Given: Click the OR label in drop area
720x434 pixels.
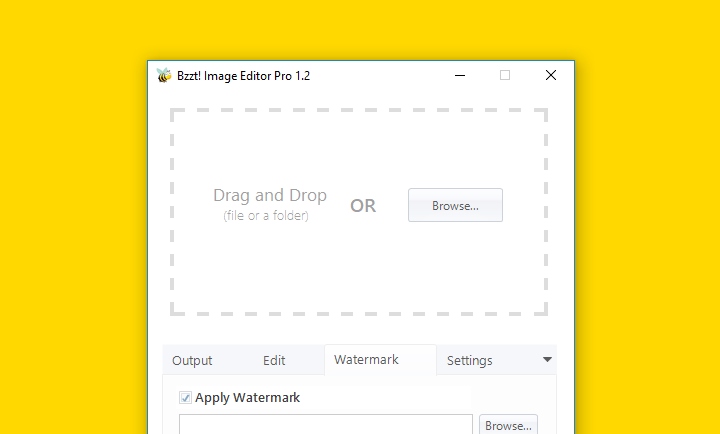Looking at the screenshot, I should tap(363, 206).
